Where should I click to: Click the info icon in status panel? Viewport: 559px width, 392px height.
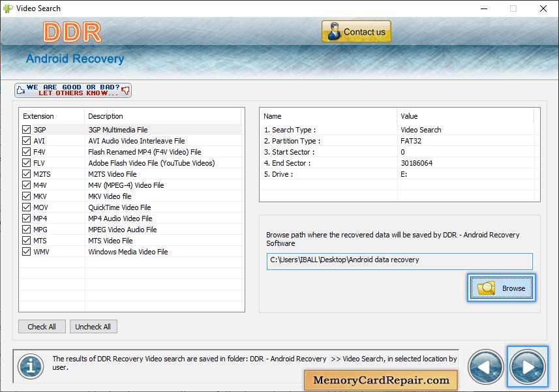(31, 367)
